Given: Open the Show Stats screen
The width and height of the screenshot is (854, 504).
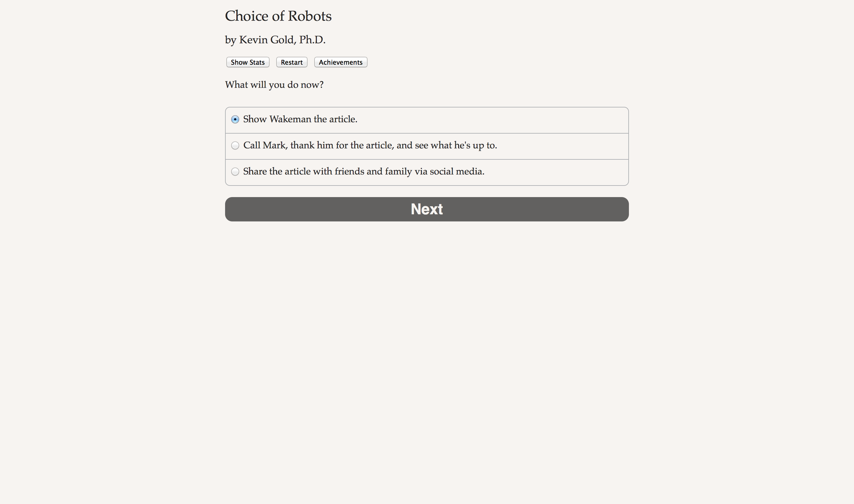Looking at the screenshot, I should click(x=248, y=62).
